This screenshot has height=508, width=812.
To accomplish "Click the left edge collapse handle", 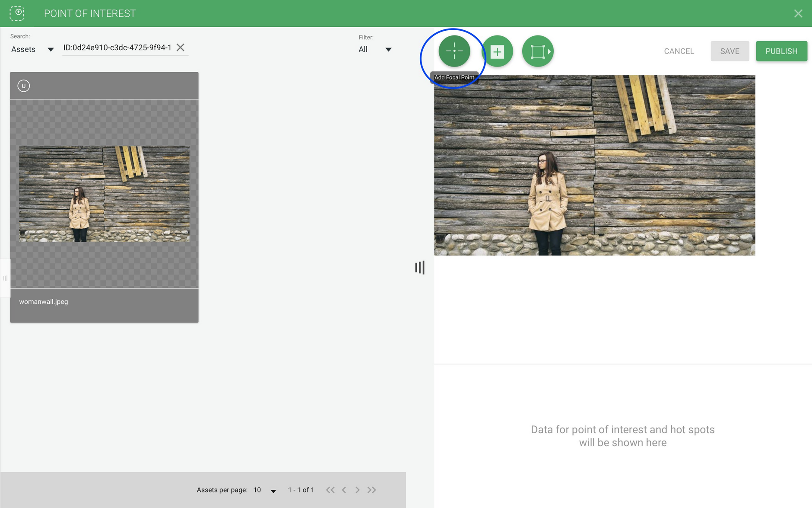I will coord(5,278).
